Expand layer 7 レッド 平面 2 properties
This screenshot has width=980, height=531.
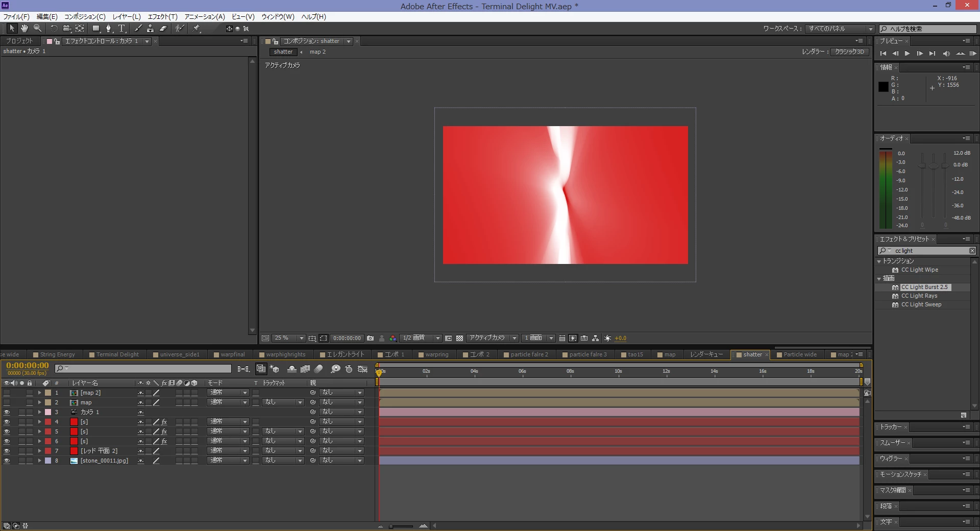pos(39,451)
